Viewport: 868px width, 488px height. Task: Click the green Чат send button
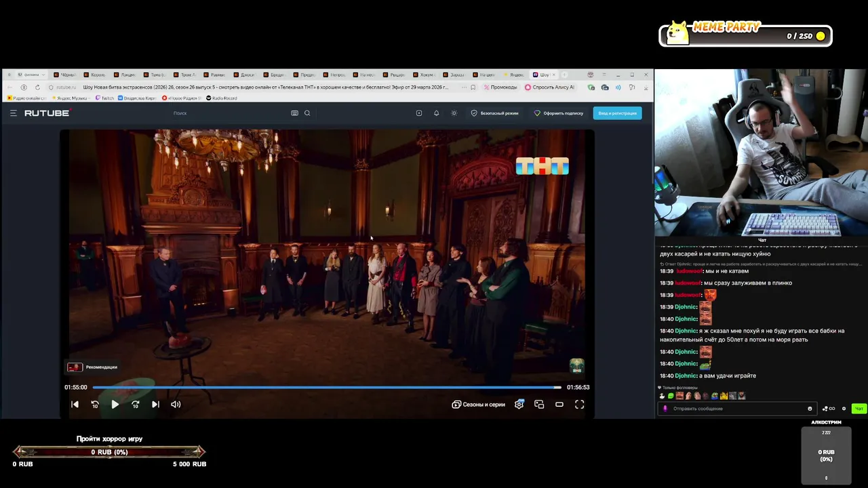coord(859,409)
